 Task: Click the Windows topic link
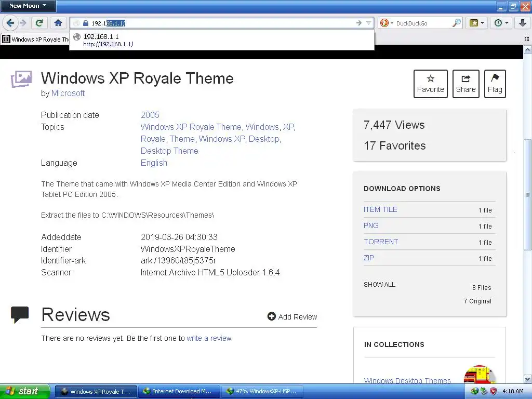[262, 127]
